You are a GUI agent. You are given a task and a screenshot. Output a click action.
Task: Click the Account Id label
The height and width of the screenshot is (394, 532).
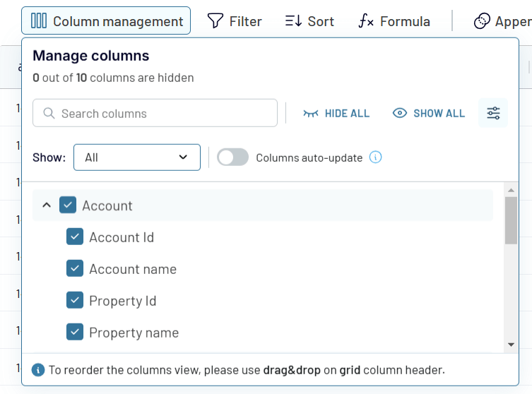click(x=122, y=237)
